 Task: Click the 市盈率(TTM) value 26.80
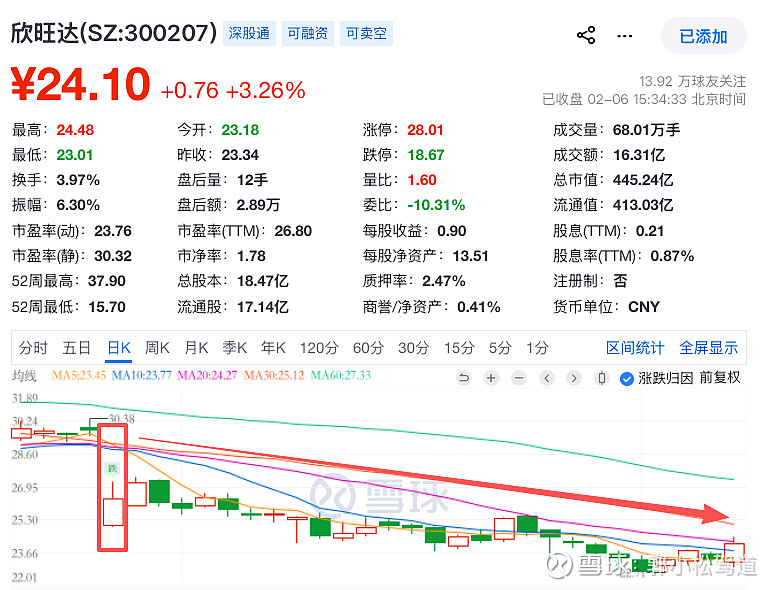(293, 231)
